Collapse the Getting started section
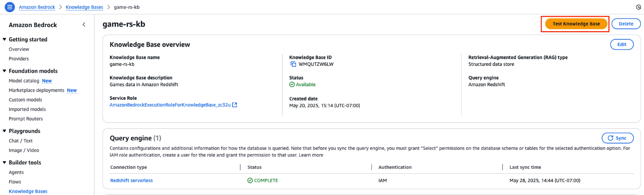The height and width of the screenshot is (195, 644). coord(5,39)
